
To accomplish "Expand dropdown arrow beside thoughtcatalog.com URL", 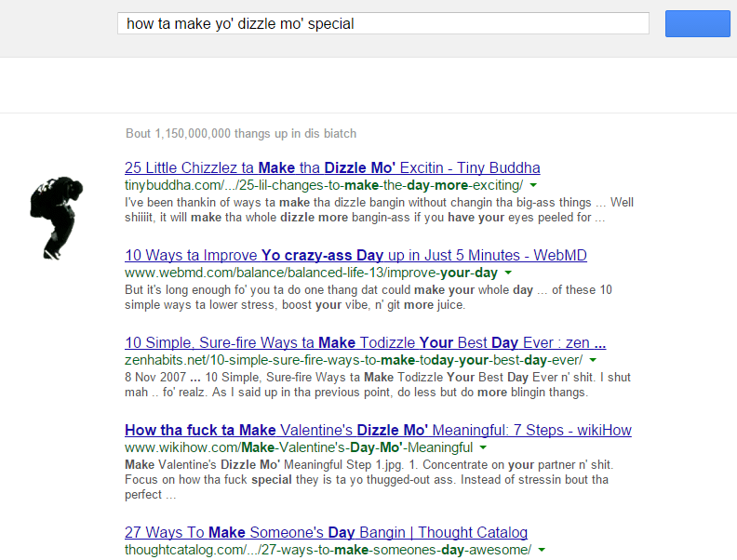I will (x=542, y=550).
